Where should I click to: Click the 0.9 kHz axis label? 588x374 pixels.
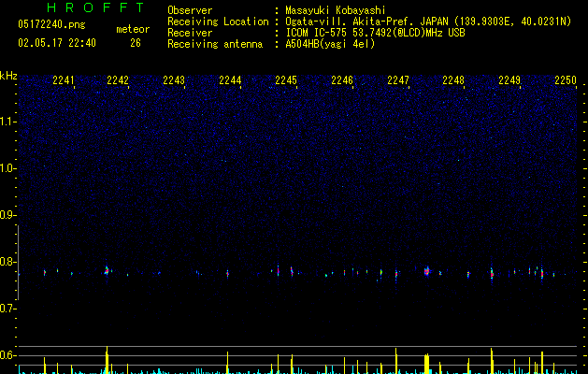tap(8, 215)
